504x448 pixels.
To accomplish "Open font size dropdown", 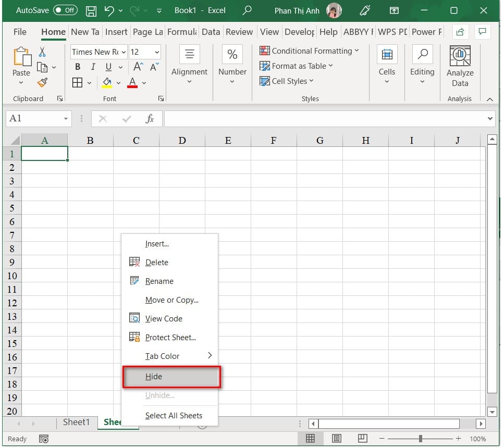I will tap(157, 52).
